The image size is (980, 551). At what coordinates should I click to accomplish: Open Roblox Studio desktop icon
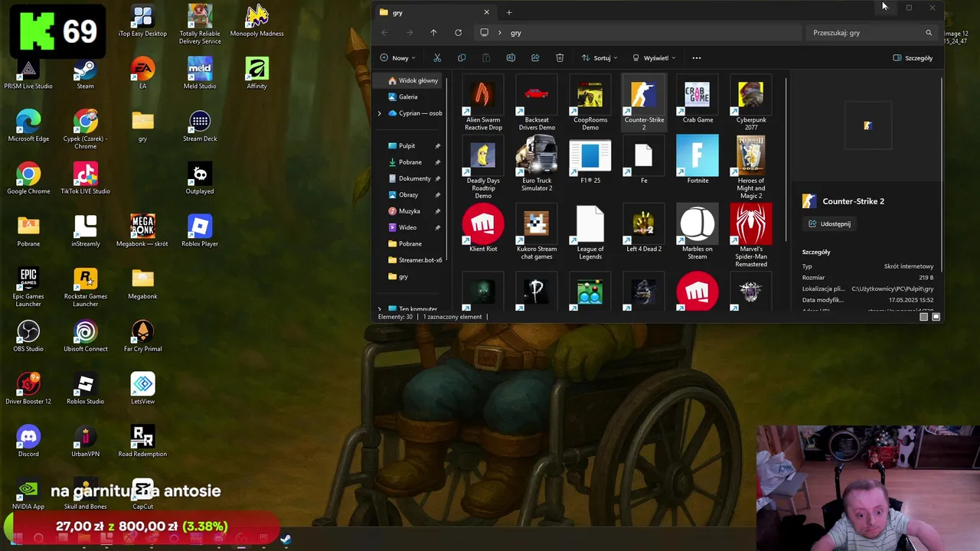[85, 389]
